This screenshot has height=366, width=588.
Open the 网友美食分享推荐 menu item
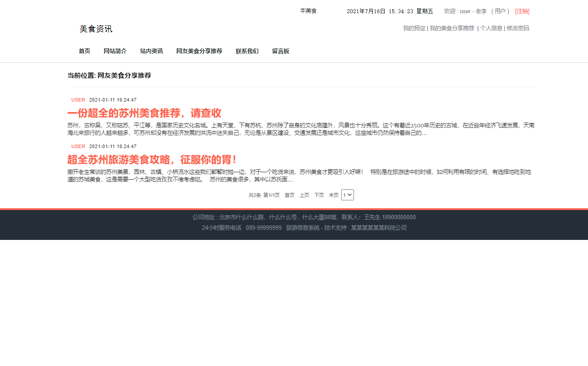click(x=199, y=51)
